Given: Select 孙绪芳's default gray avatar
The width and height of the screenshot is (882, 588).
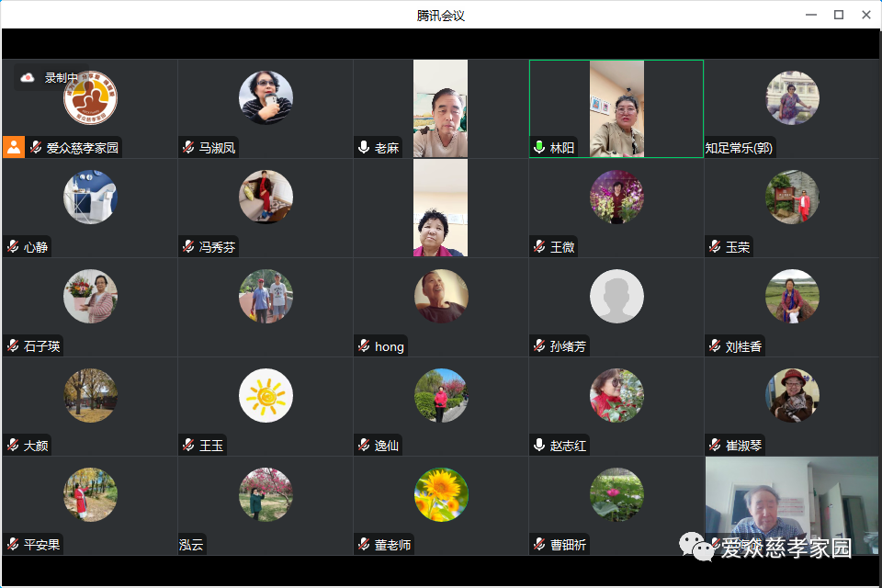Looking at the screenshot, I should click(616, 296).
